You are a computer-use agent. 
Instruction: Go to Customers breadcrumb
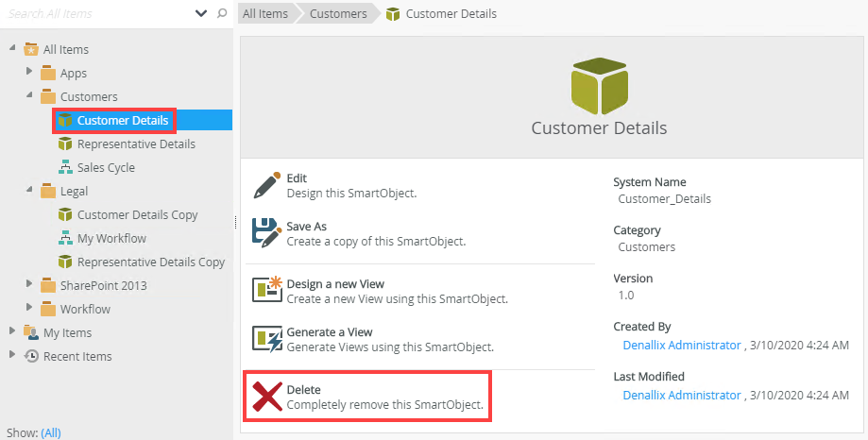[338, 13]
